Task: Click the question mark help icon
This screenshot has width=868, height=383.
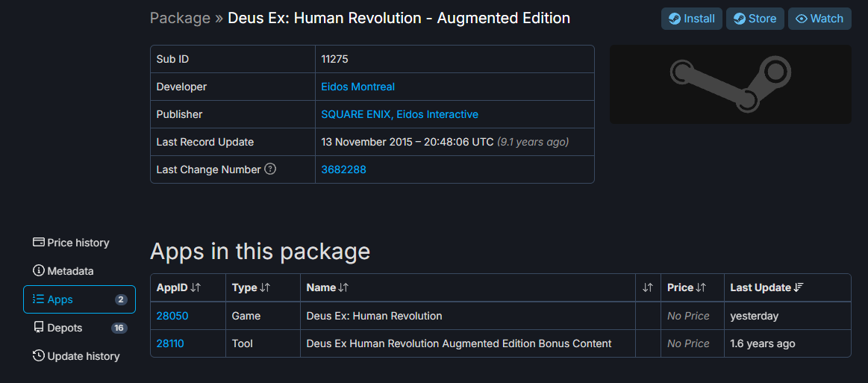Action: click(x=270, y=169)
